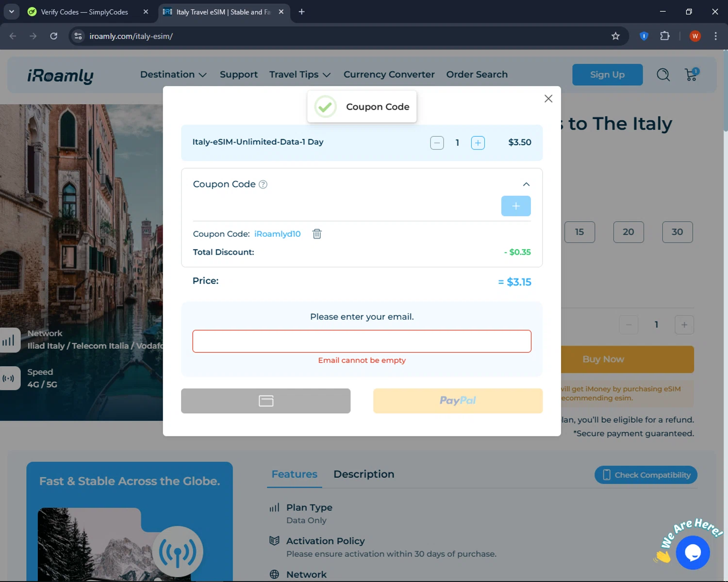Close the coupon checkout dialog

(x=548, y=98)
